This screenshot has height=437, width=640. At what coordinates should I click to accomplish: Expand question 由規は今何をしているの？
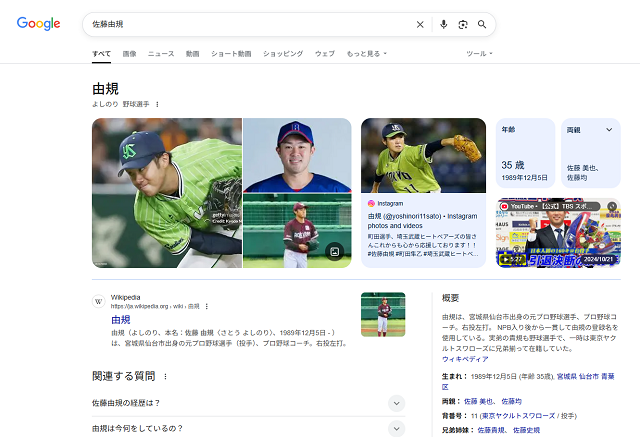[249, 428]
